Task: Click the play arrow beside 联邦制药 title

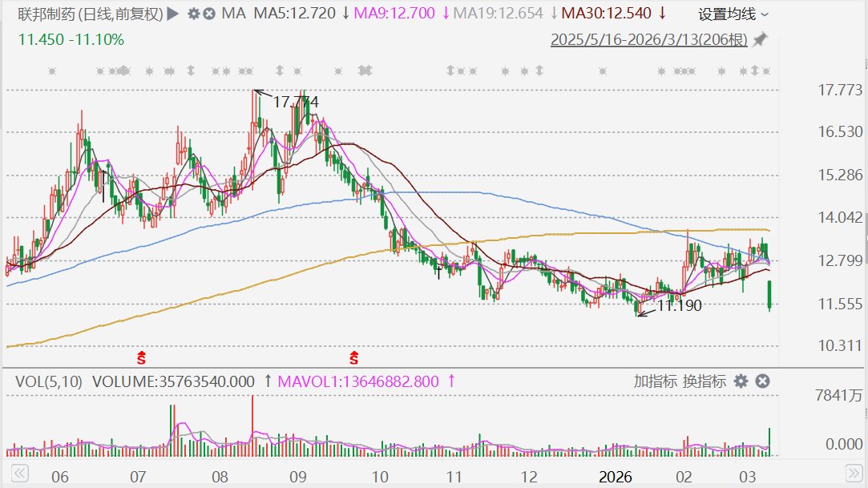Action: point(171,14)
